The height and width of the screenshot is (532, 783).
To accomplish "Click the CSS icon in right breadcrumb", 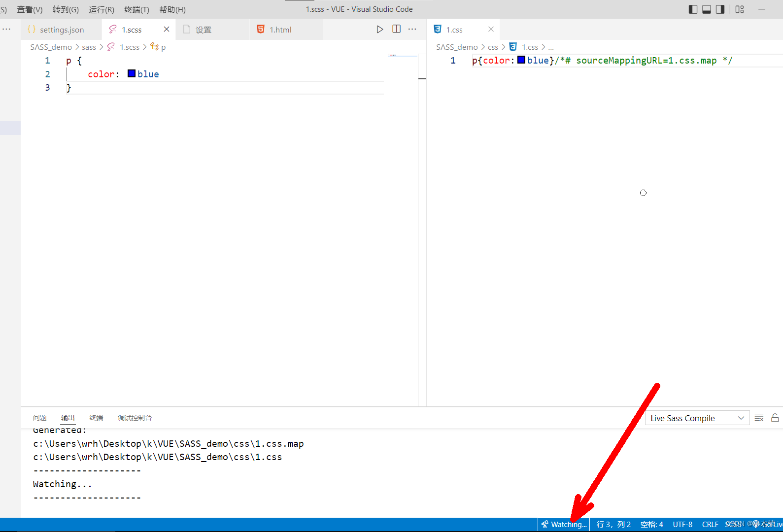I will pos(513,47).
